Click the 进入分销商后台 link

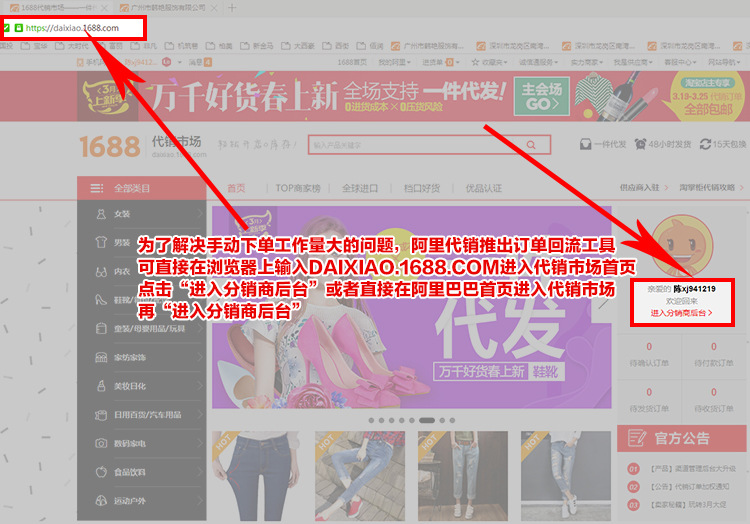click(681, 313)
